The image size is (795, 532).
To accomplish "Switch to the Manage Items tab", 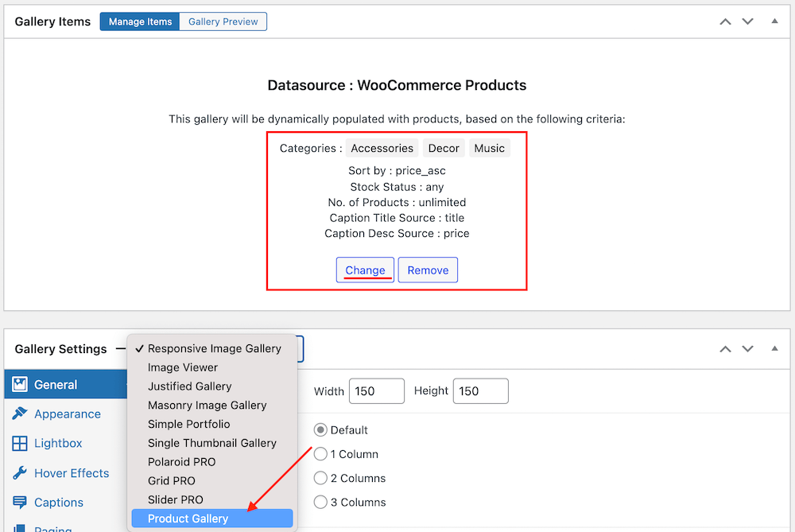I will point(140,21).
